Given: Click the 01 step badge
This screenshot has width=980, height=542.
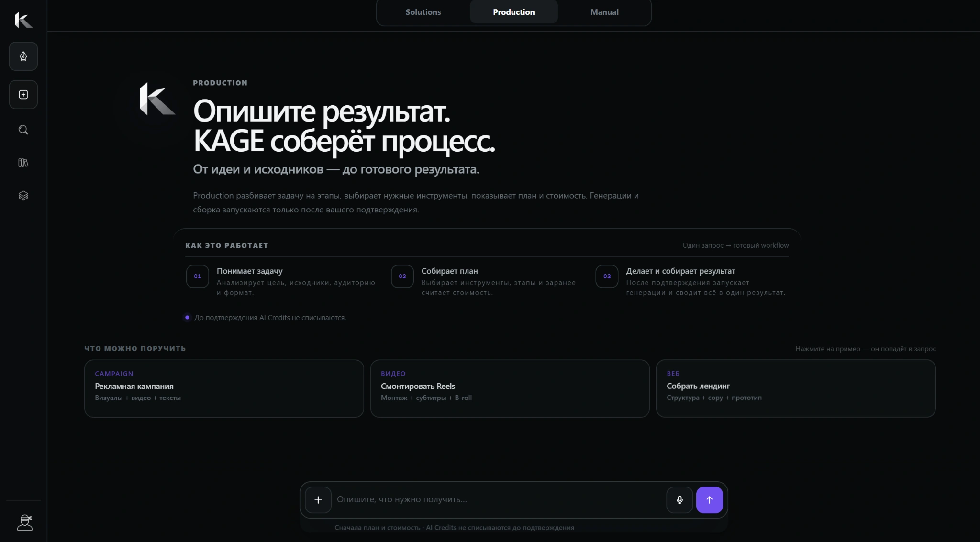Looking at the screenshot, I should tap(198, 277).
